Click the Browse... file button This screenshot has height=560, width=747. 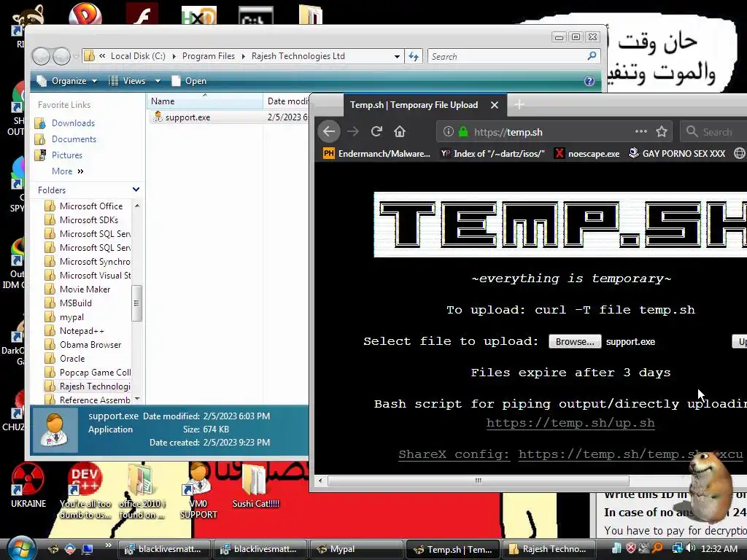pos(575,341)
